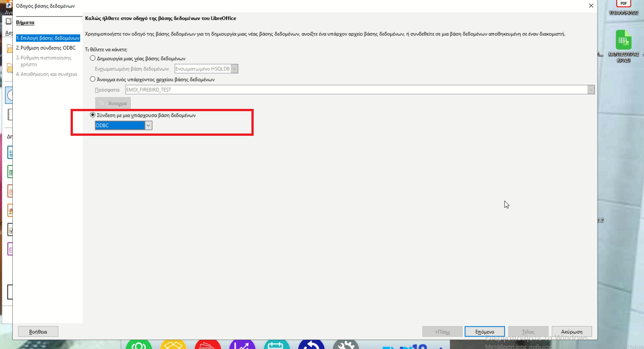644x349 pixels.
Task: Click the 'Οδηγός βάσης δεδομένων' window title
Action: (x=46, y=6)
